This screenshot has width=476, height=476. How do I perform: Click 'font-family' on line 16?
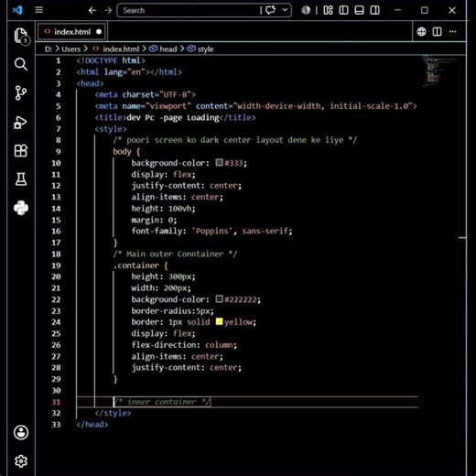tap(157, 231)
